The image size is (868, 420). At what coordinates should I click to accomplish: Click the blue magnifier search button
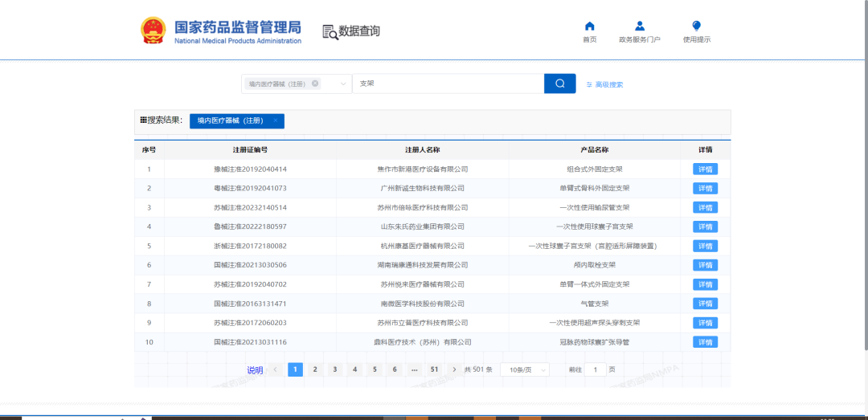tap(559, 84)
